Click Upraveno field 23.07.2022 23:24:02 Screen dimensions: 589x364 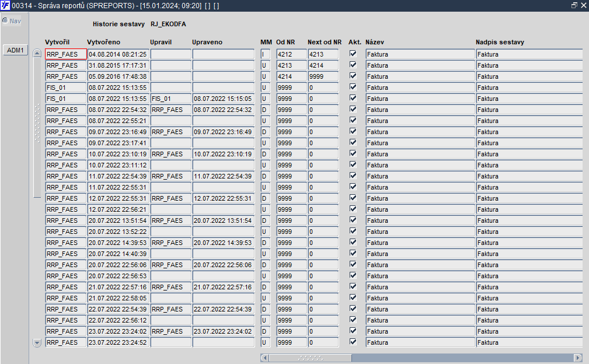coord(223,331)
